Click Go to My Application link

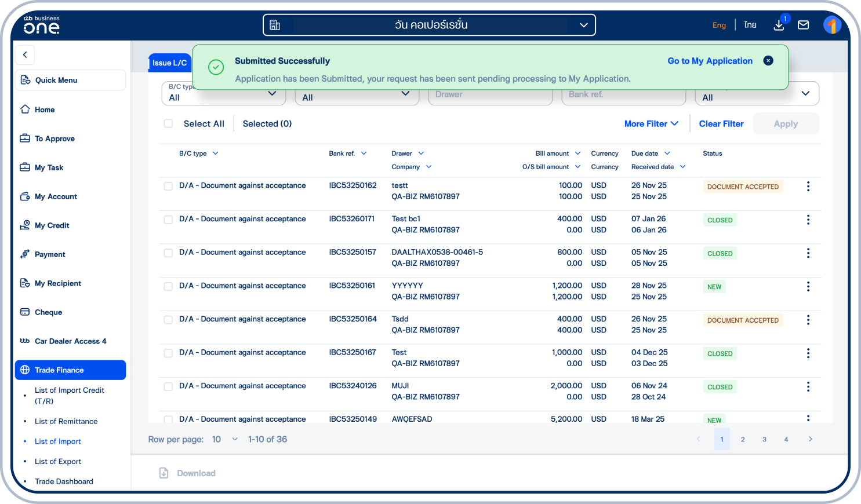[x=710, y=61]
